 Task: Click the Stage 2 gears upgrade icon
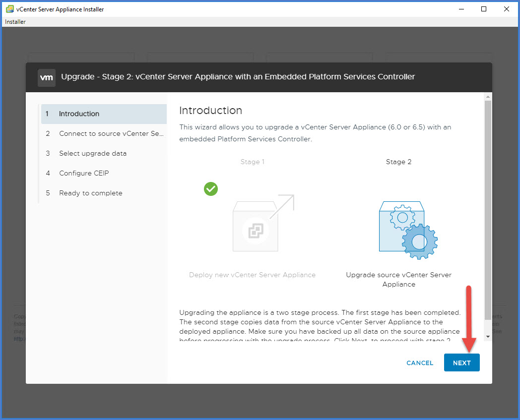(x=408, y=229)
